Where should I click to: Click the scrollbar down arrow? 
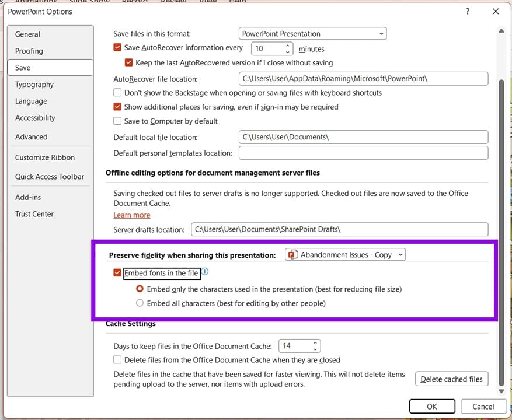(x=501, y=391)
